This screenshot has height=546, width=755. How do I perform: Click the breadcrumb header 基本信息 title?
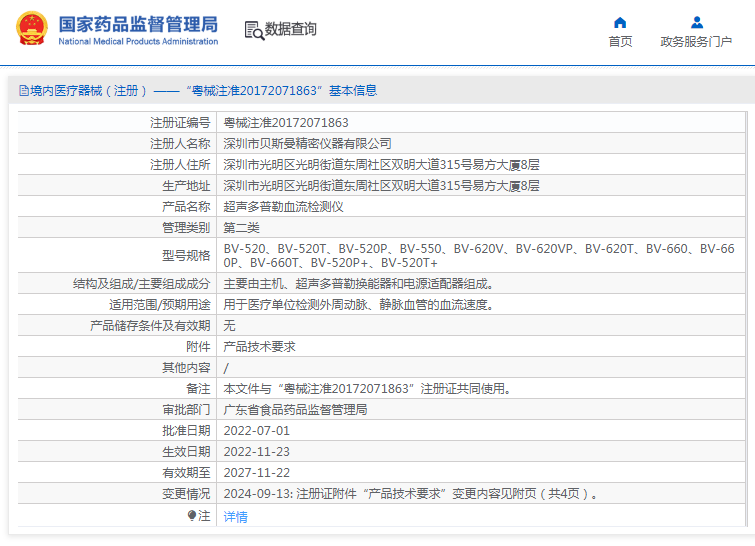point(353,91)
